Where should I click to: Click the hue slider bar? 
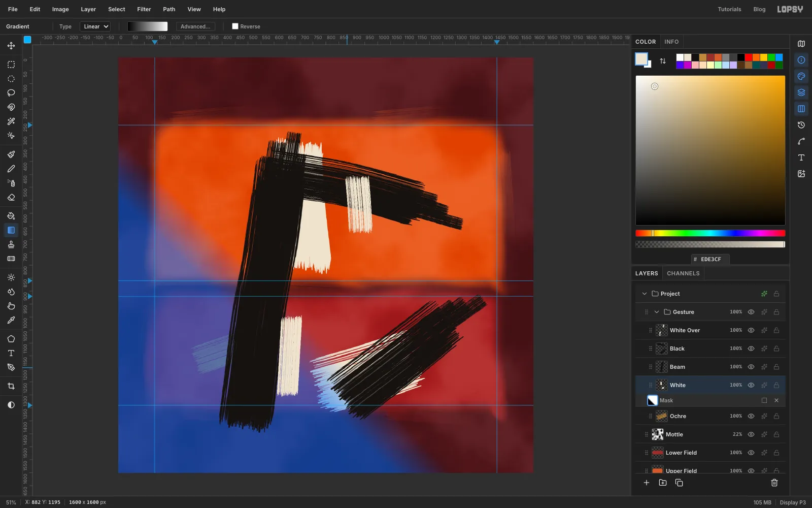point(710,233)
